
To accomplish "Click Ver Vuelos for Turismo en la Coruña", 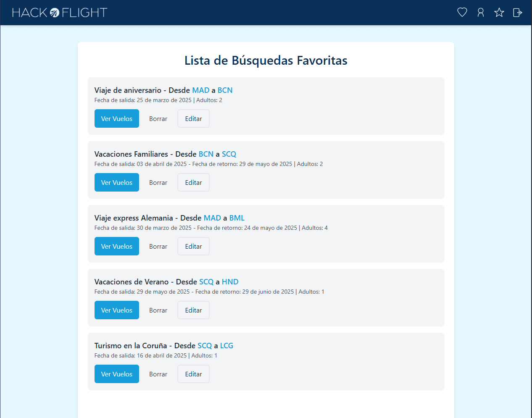I will coord(116,374).
